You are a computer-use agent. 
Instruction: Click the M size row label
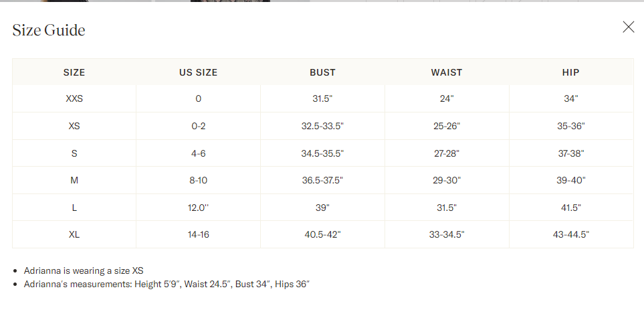pyautogui.click(x=74, y=180)
